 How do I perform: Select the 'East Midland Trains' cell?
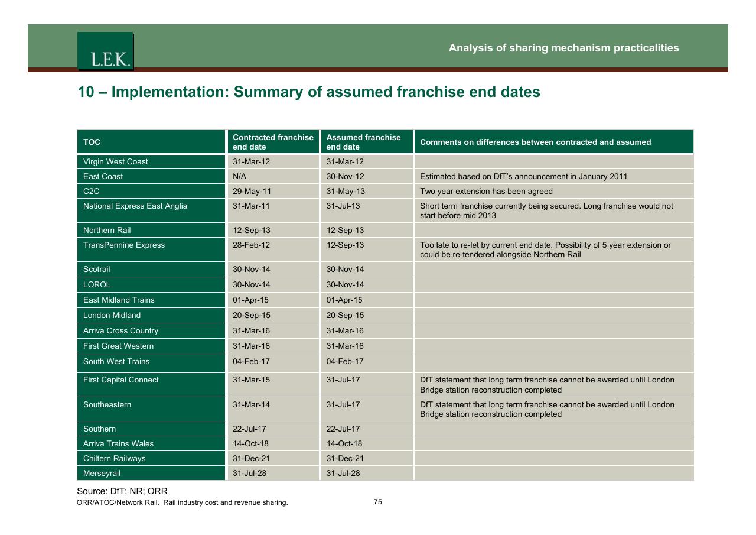pos(151,300)
